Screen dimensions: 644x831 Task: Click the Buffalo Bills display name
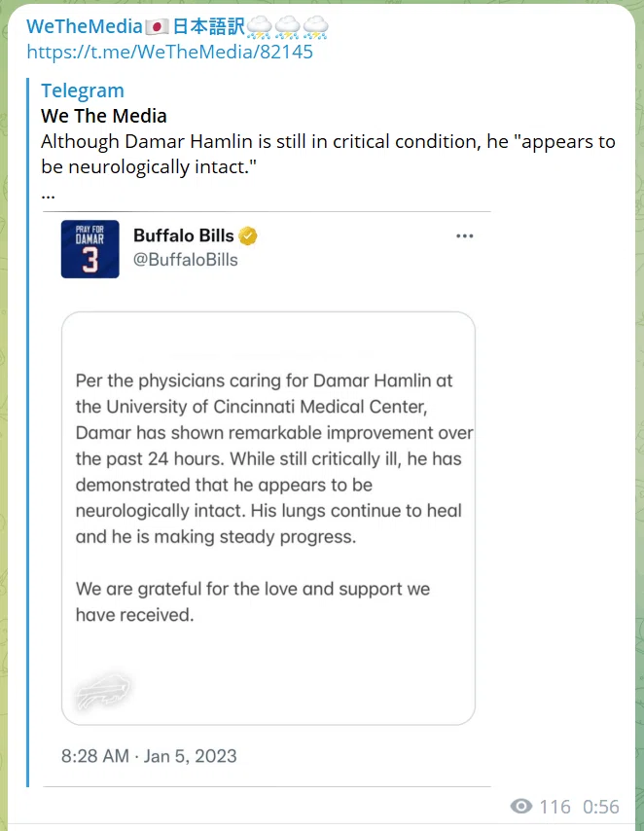pos(184,235)
